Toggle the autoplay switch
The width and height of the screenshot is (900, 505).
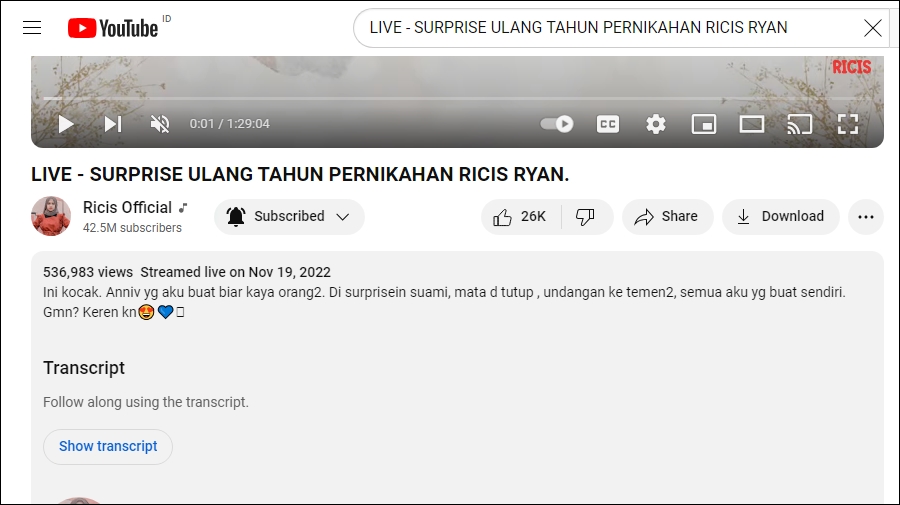click(557, 124)
